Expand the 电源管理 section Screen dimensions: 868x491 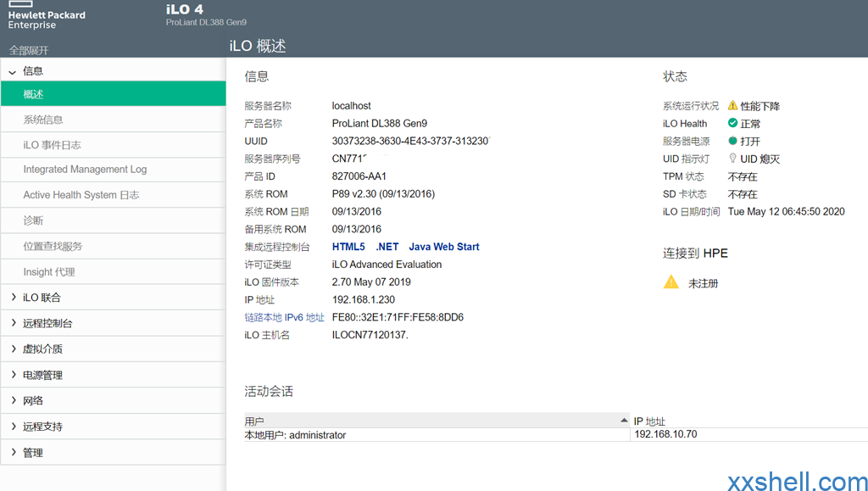click(14, 375)
